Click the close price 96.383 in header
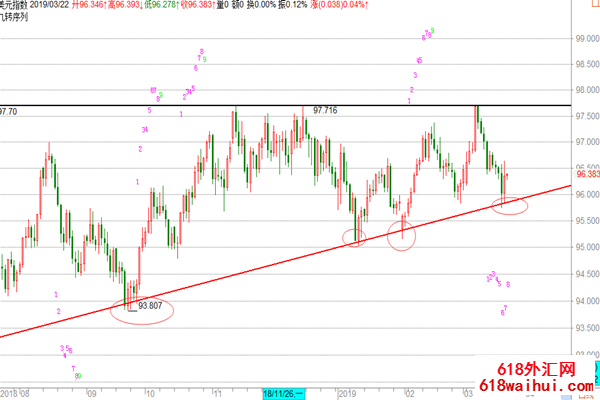600x400 pixels. (x=200, y=5)
